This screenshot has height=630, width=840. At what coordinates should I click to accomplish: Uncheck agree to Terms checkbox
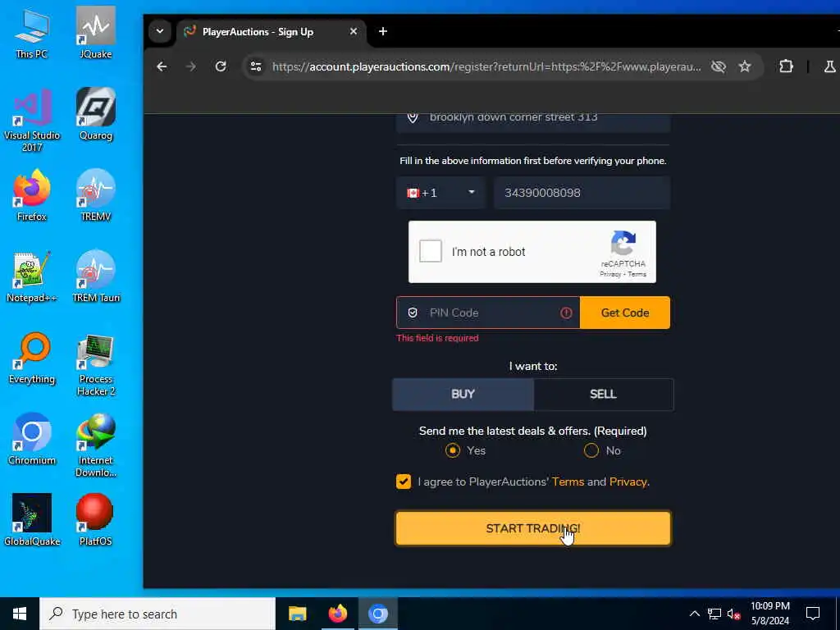click(404, 482)
